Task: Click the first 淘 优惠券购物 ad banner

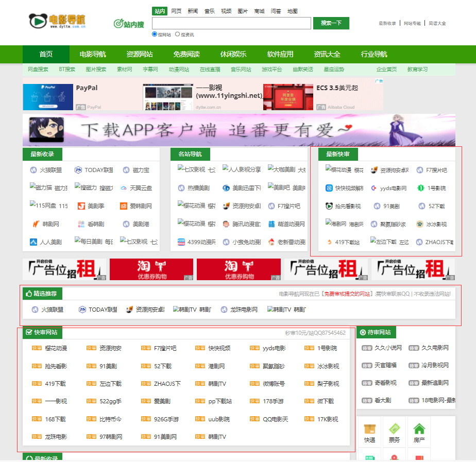Action: click(x=151, y=269)
